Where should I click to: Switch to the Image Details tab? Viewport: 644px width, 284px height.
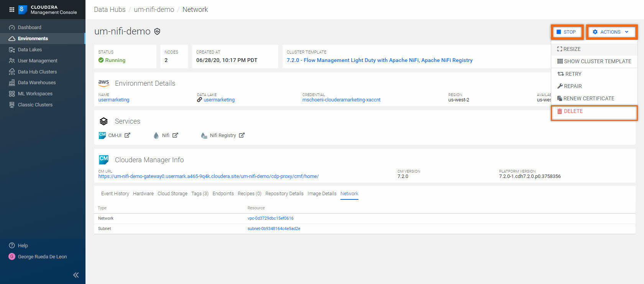click(322, 194)
